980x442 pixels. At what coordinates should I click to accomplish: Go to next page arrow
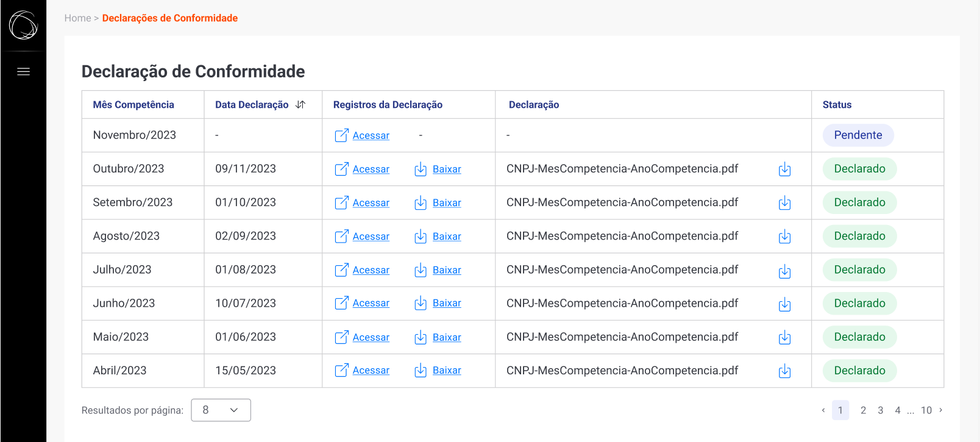[x=941, y=410]
